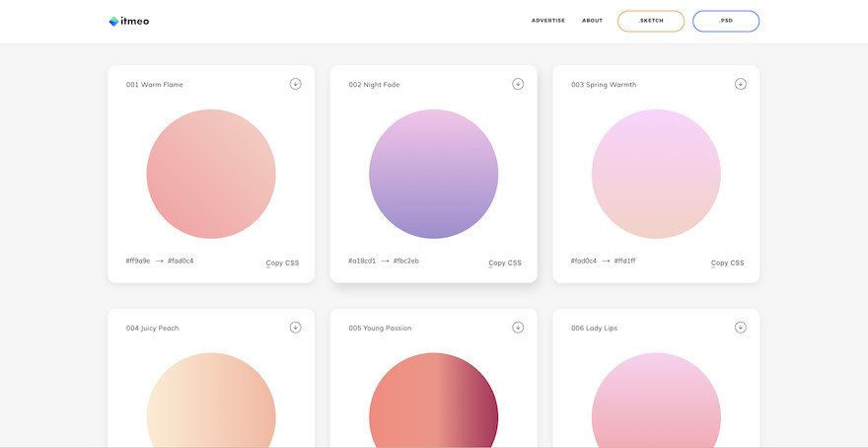Open the Advertise menu link
Viewport: 868px width, 448px height.
pos(548,21)
